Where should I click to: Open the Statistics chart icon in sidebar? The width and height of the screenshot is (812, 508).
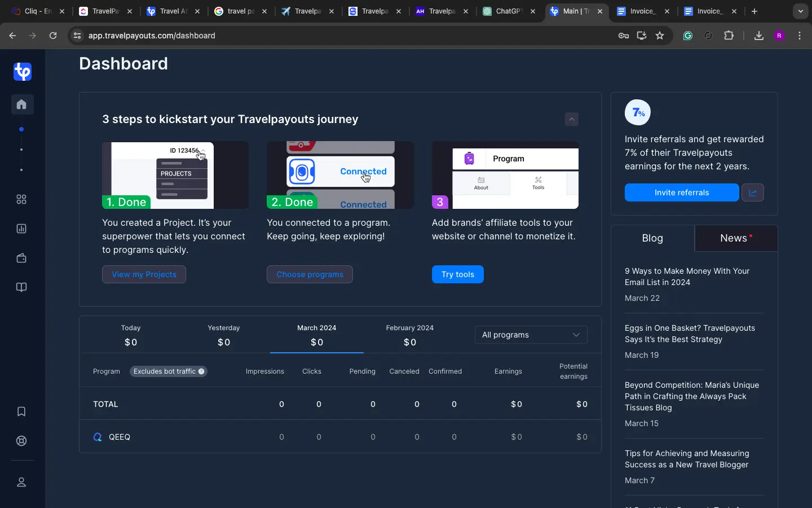(21, 229)
